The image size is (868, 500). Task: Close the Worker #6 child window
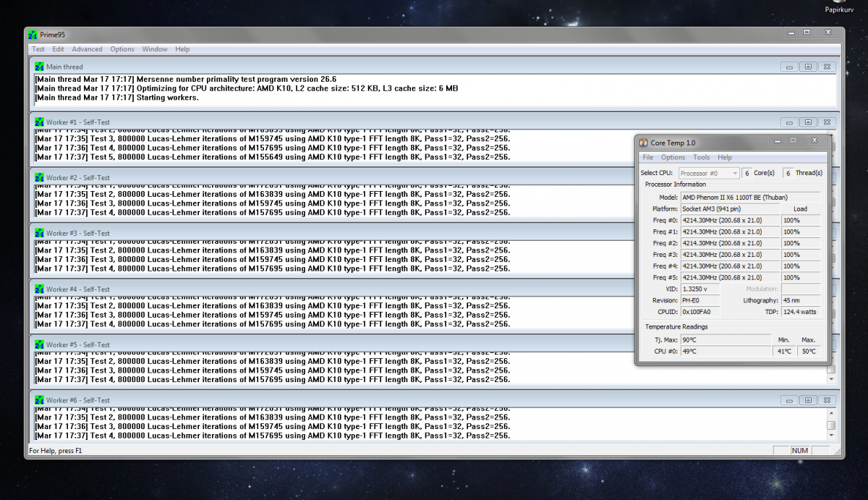tap(827, 400)
